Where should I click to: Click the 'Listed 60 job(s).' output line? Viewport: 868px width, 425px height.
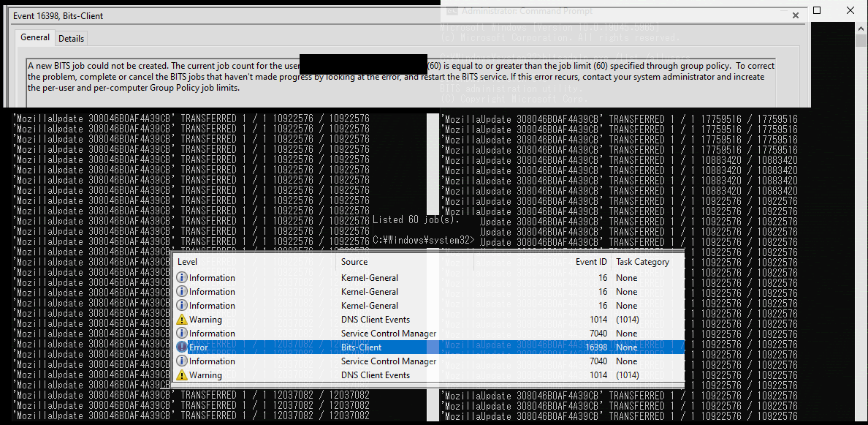coord(416,219)
